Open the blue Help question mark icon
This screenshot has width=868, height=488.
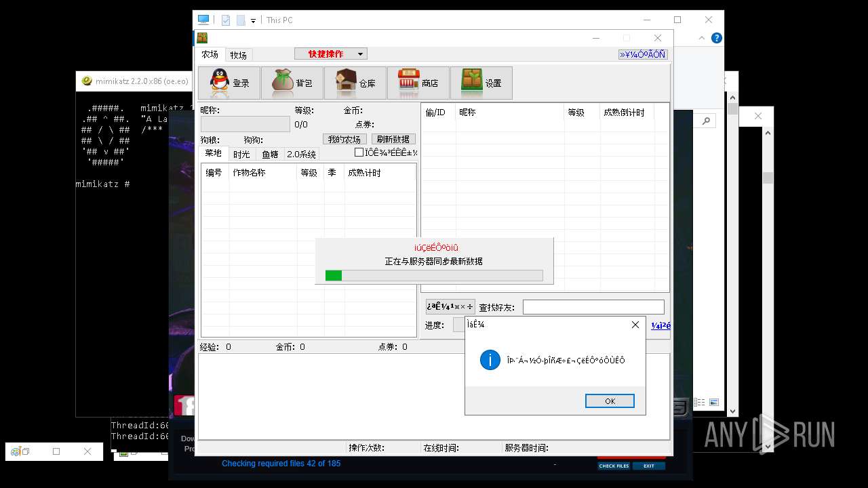tap(717, 39)
